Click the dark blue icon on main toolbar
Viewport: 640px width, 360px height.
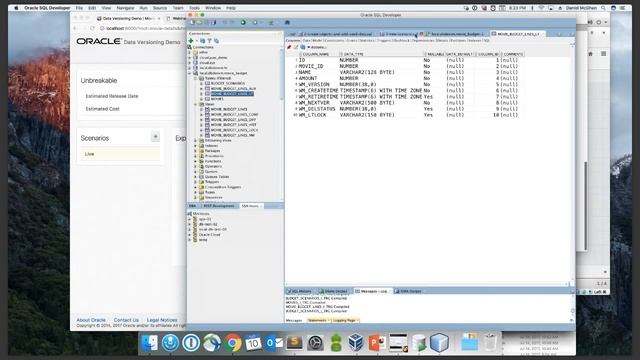coord(287,22)
